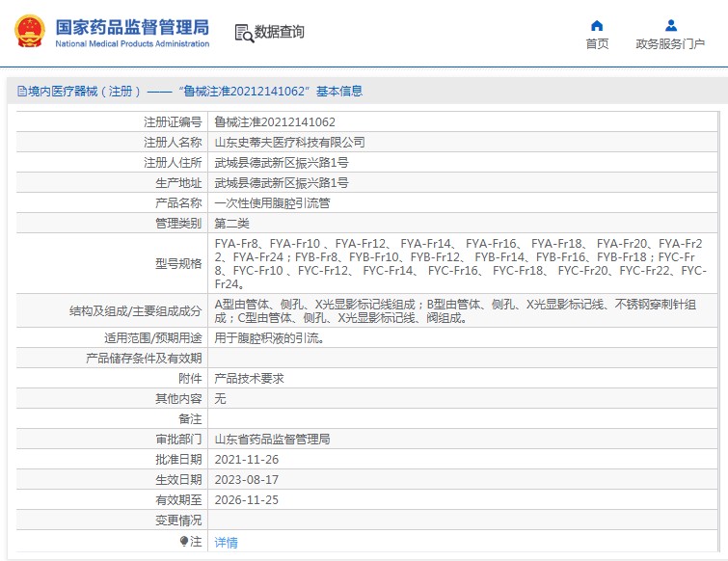The width and height of the screenshot is (728, 561).
Task: Click management category value 第二类
Action: 232,224
